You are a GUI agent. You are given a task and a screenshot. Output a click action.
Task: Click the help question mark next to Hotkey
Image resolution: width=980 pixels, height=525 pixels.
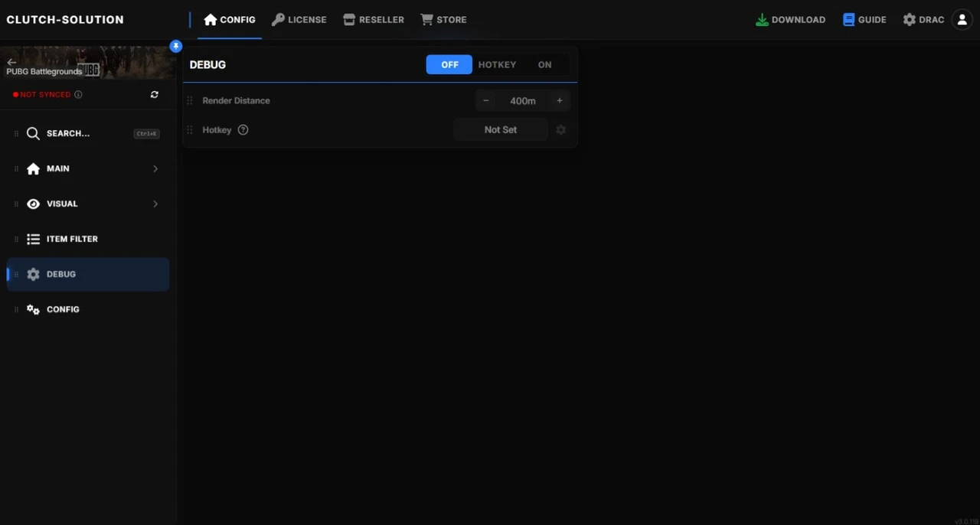(243, 130)
